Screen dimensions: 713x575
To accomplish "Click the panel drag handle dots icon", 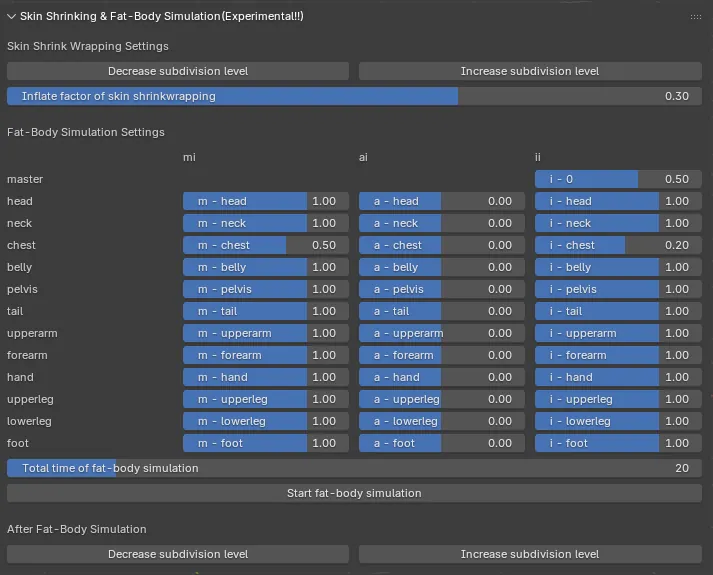I will coord(695,17).
